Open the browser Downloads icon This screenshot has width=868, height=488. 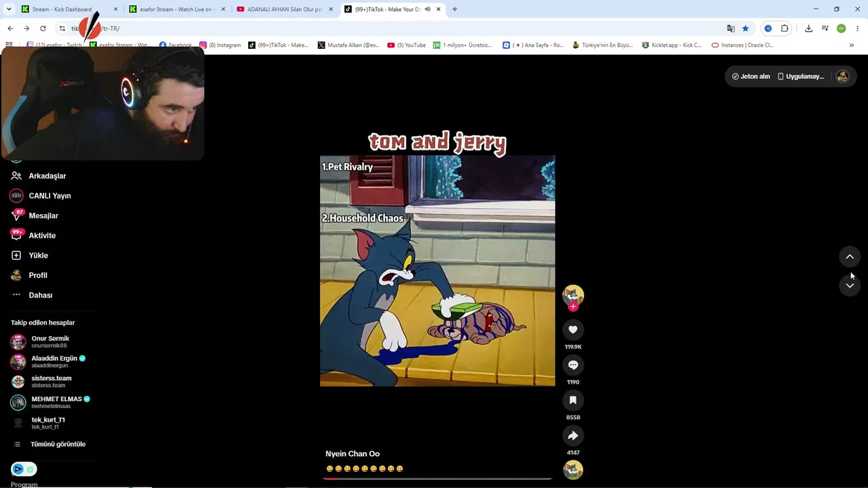(x=808, y=28)
